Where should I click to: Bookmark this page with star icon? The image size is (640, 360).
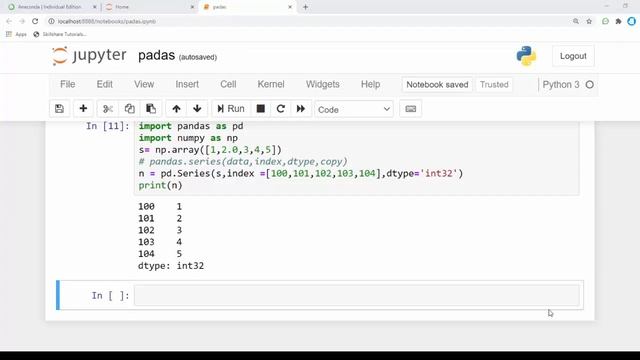coord(589,21)
